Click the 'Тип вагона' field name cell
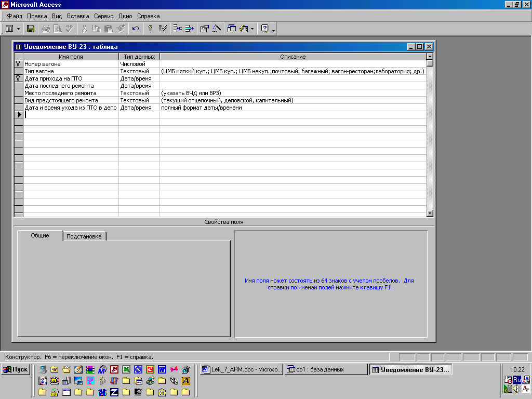Viewport: 532px width, 399px height. [x=71, y=71]
